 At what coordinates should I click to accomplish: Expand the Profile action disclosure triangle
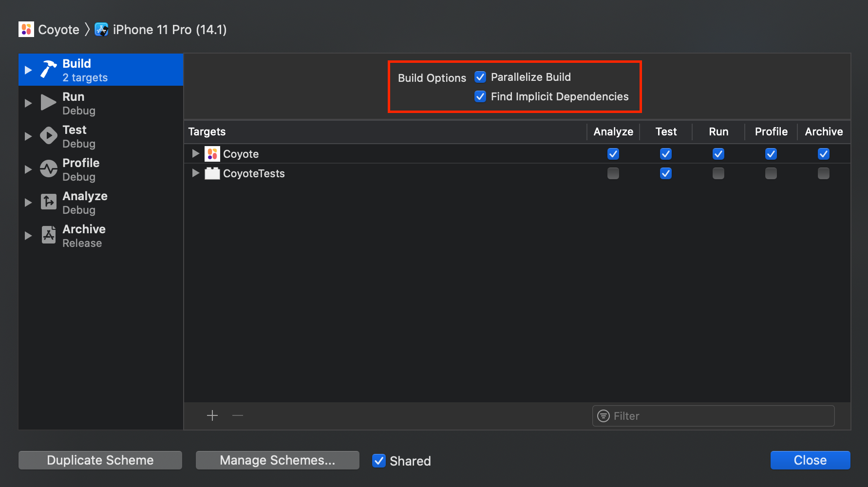[28, 169]
